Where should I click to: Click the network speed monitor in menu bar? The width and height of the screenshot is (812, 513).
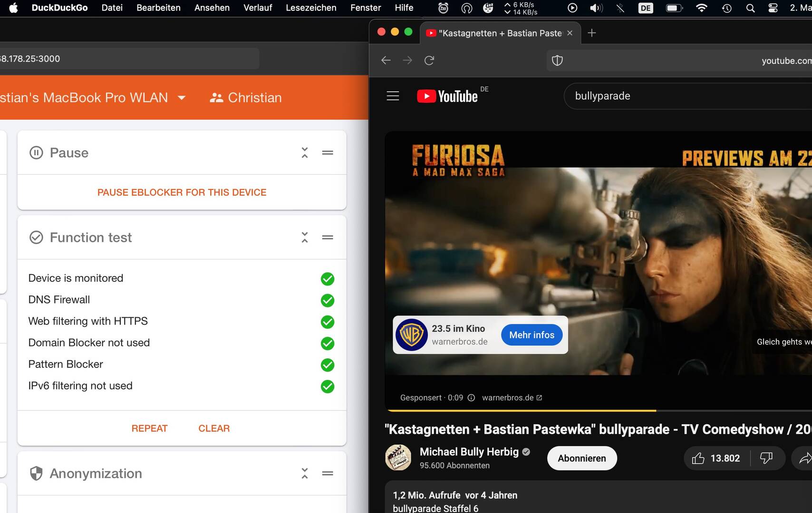(521, 8)
